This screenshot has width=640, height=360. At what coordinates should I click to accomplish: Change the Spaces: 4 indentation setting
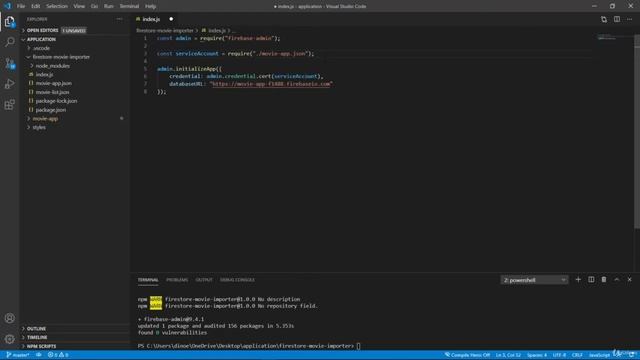point(537,355)
